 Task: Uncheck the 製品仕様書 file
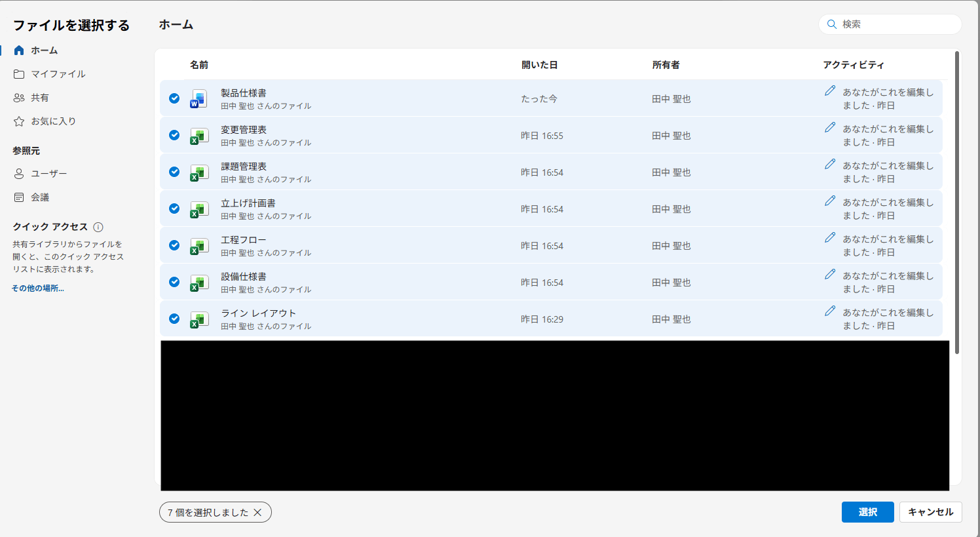[x=174, y=98]
